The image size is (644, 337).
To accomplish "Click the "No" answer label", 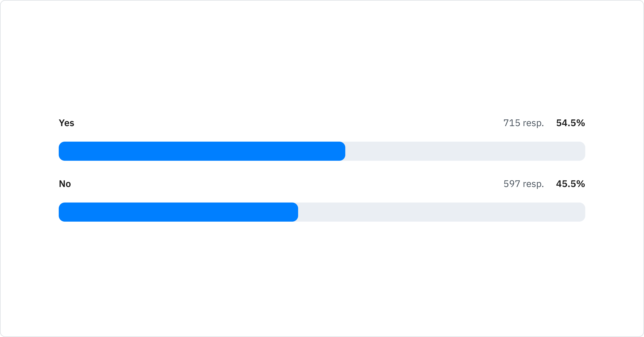I will coord(65,184).
